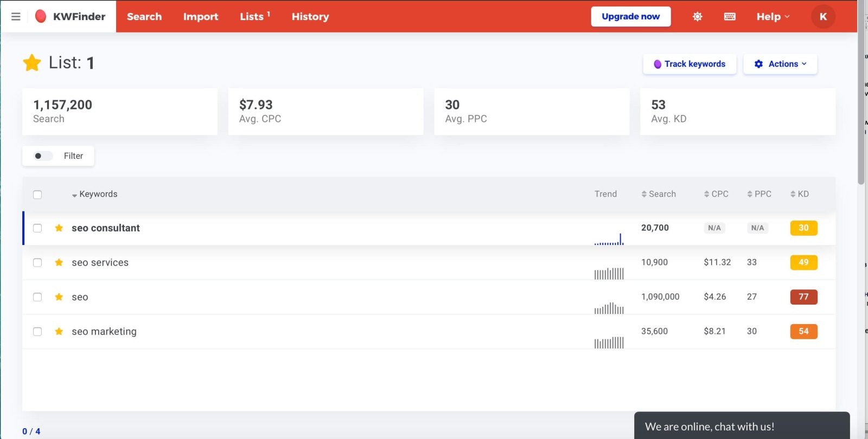Select the seo services row checkbox

click(x=37, y=263)
